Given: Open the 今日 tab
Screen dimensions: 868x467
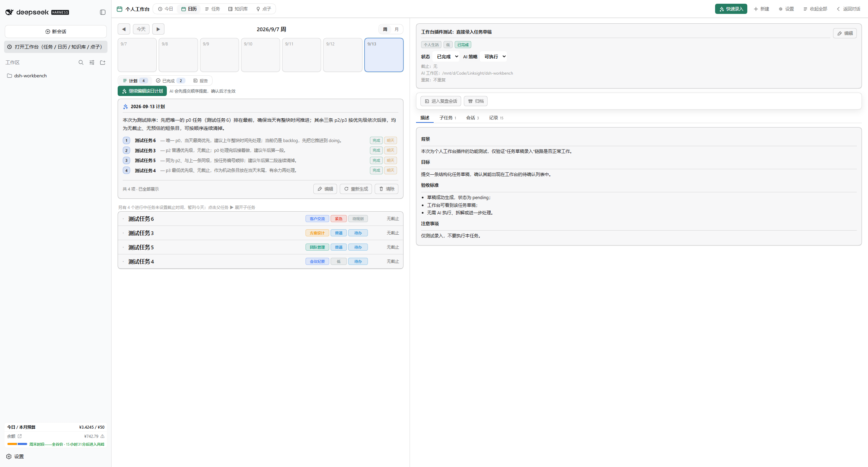Looking at the screenshot, I should 165,9.
